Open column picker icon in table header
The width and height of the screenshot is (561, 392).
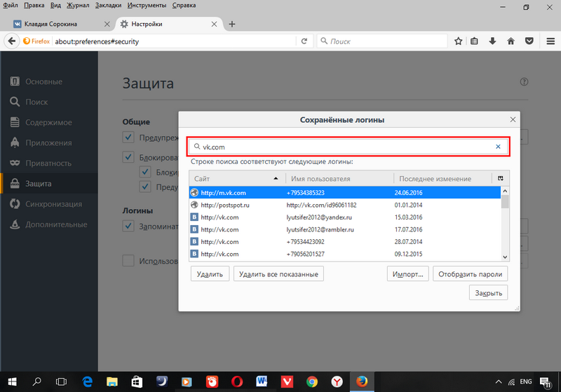pyautogui.click(x=501, y=178)
